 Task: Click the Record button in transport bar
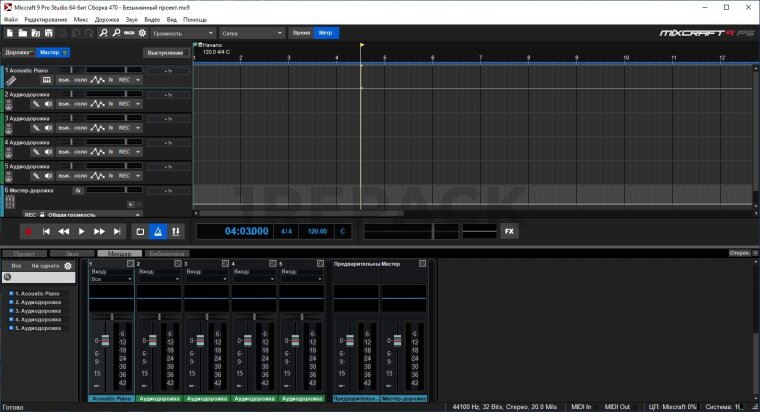pyautogui.click(x=28, y=231)
